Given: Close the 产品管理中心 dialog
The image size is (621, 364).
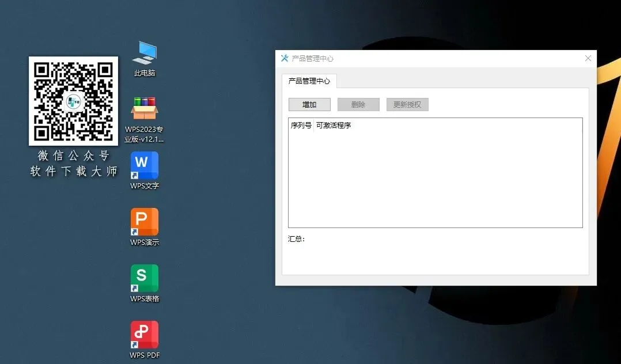Looking at the screenshot, I should (588, 58).
